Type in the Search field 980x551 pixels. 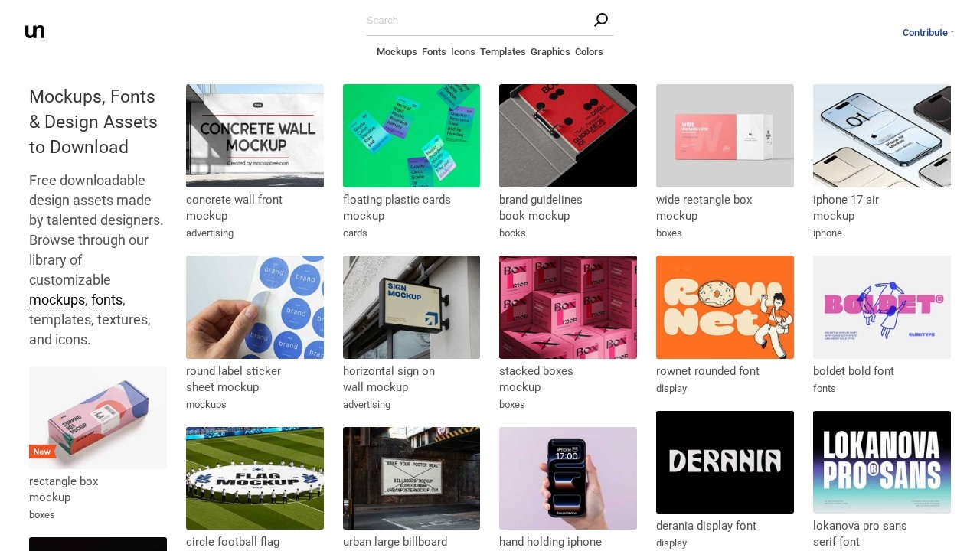(x=475, y=21)
